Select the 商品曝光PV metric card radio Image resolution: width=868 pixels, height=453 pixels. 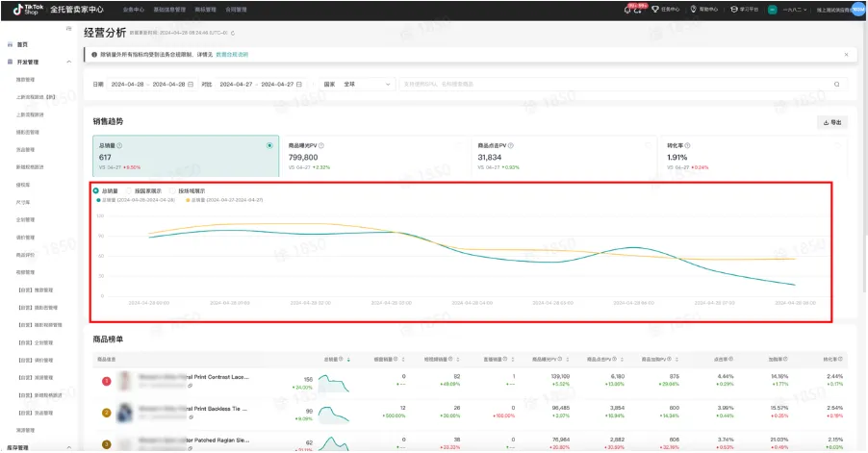click(x=459, y=145)
